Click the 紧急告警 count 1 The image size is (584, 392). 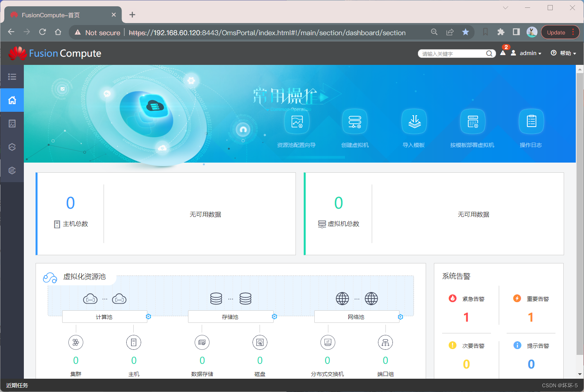(x=466, y=317)
